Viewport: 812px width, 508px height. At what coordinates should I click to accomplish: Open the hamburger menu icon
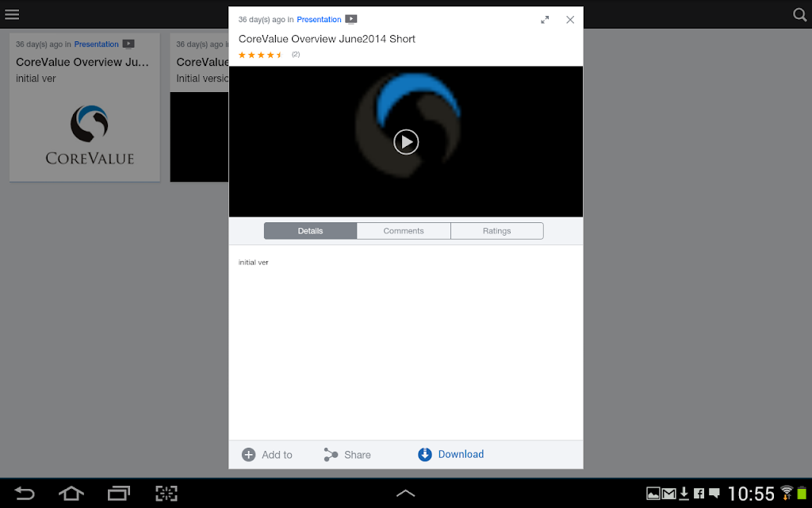pos(12,14)
